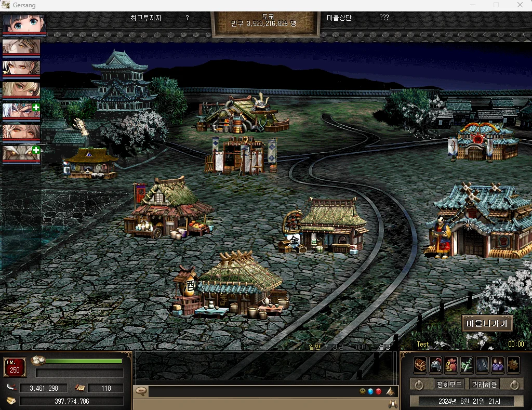This screenshot has width=532, height=410.
Task: Enter the market stall with fruit baskets
Action: click(x=169, y=209)
